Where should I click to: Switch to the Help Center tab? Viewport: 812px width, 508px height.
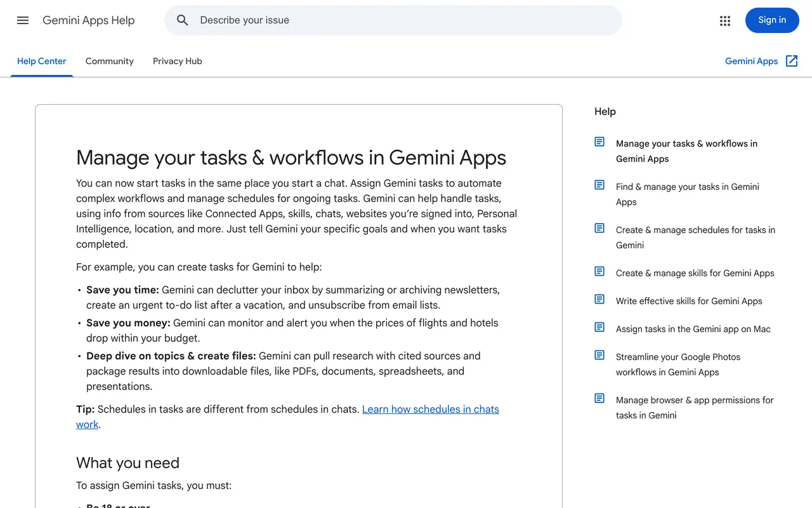[42, 61]
